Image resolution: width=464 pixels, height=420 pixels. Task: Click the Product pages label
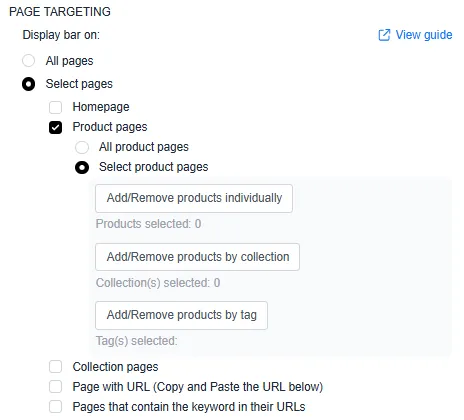[x=110, y=127]
